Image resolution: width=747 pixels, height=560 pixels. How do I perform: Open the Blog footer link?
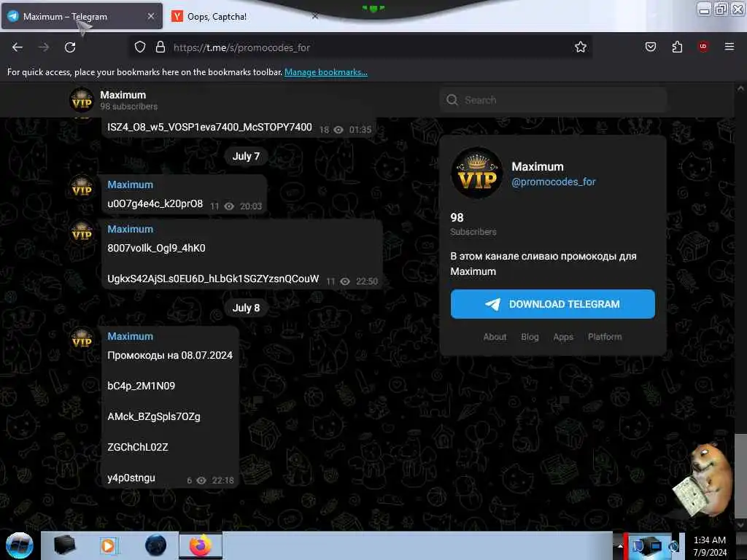coord(530,337)
